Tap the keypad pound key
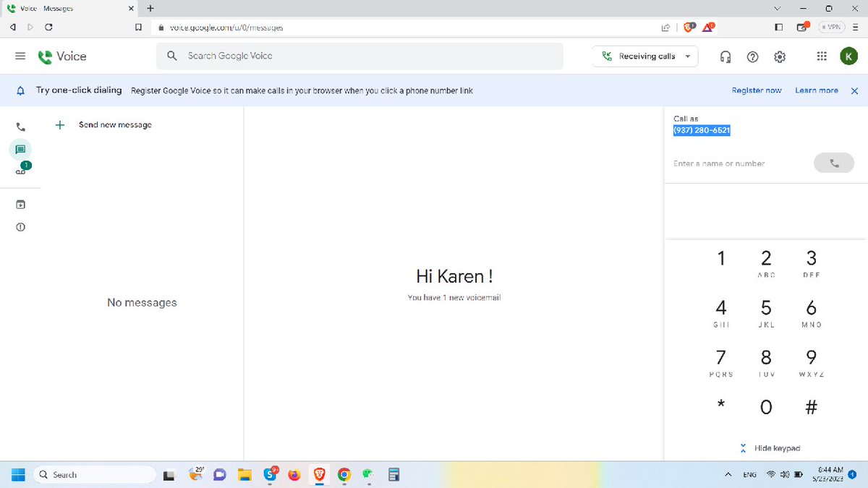 pos(812,407)
